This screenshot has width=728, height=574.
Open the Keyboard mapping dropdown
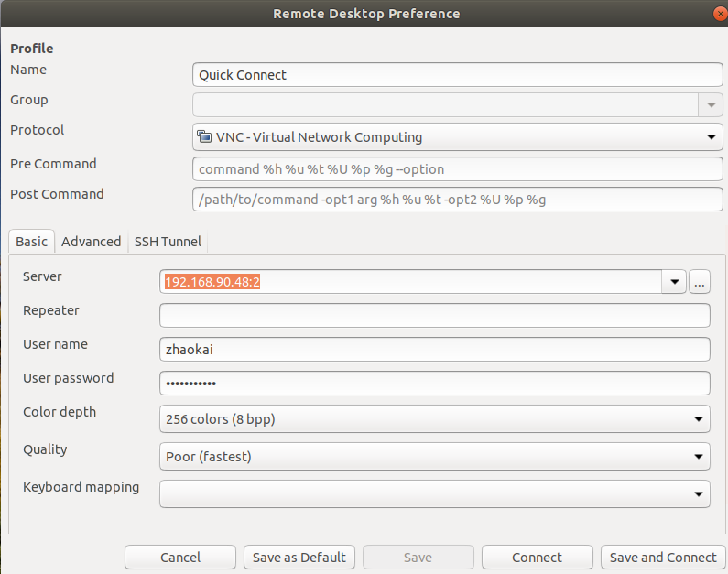(435, 493)
